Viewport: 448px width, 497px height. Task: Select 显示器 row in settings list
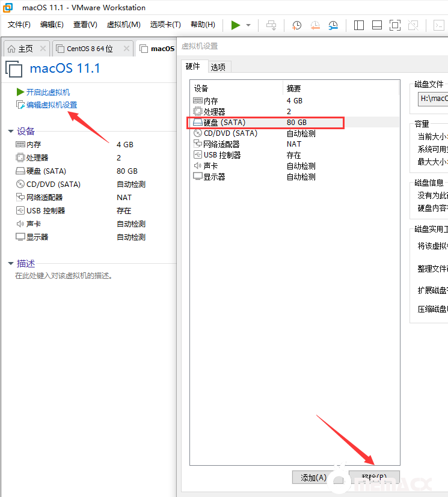point(294,177)
